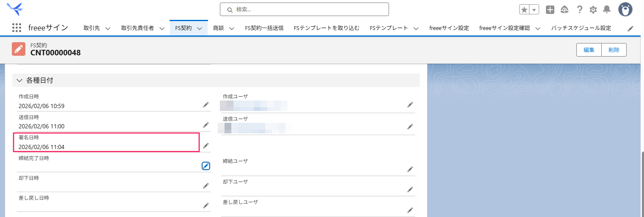644x217 pixels.
Task: Edit the 締結ユーザ field pencil
Action: (410, 169)
